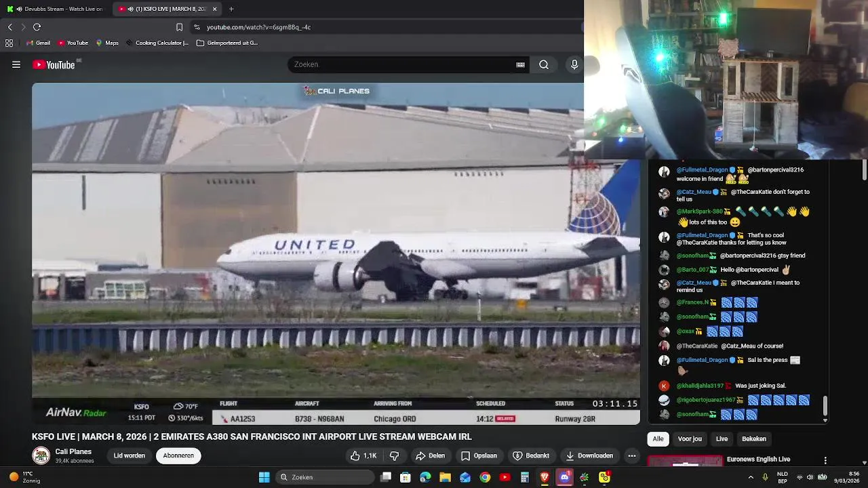Launch Microsoft Store from the taskbar
Viewport: 868px width, 488px height.
406,477
